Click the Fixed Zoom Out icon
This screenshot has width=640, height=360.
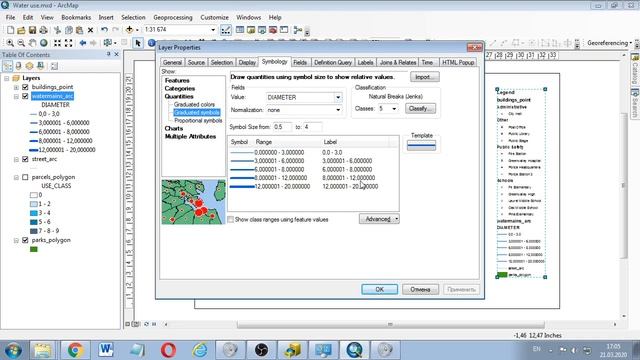(69, 43)
